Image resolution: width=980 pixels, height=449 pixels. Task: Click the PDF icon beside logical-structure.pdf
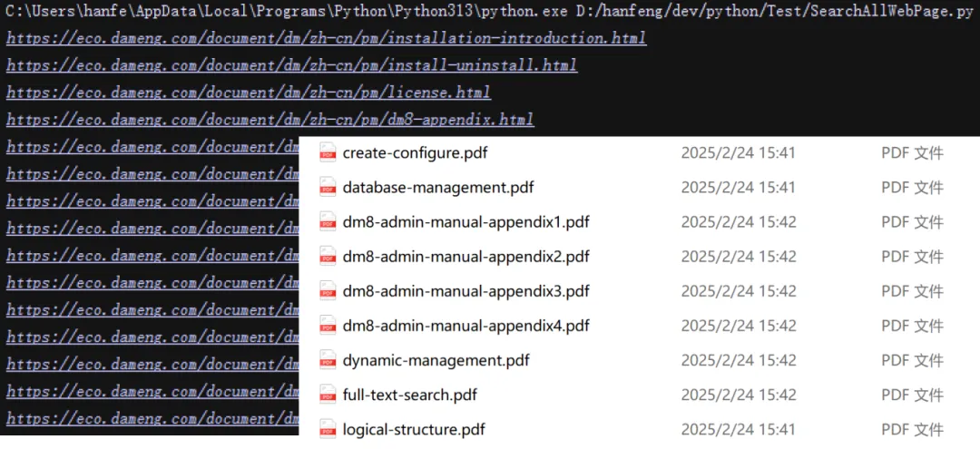(x=328, y=429)
